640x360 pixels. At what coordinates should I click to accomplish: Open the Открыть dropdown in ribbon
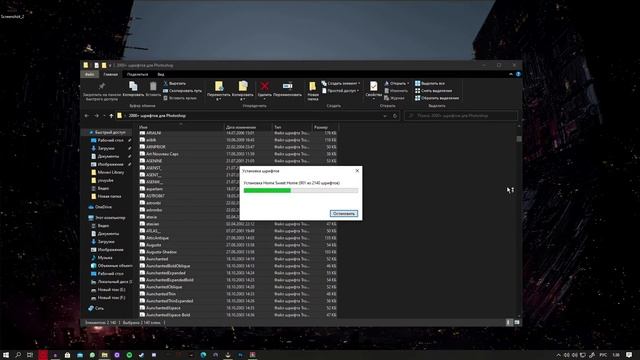tap(396, 83)
